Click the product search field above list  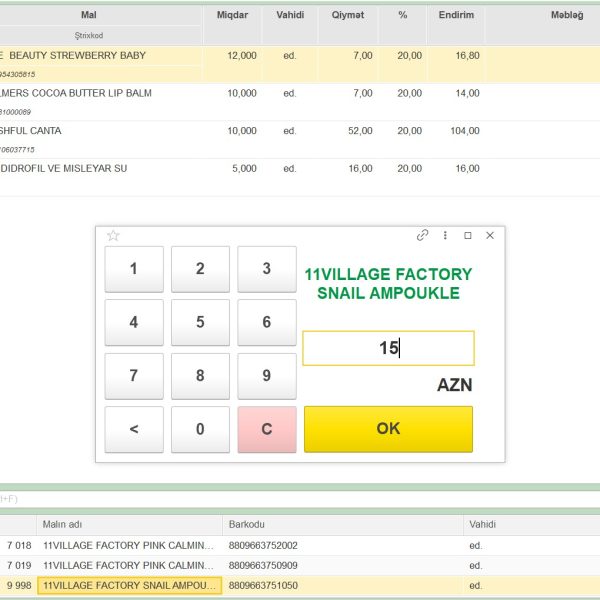click(x=300, y=499)
